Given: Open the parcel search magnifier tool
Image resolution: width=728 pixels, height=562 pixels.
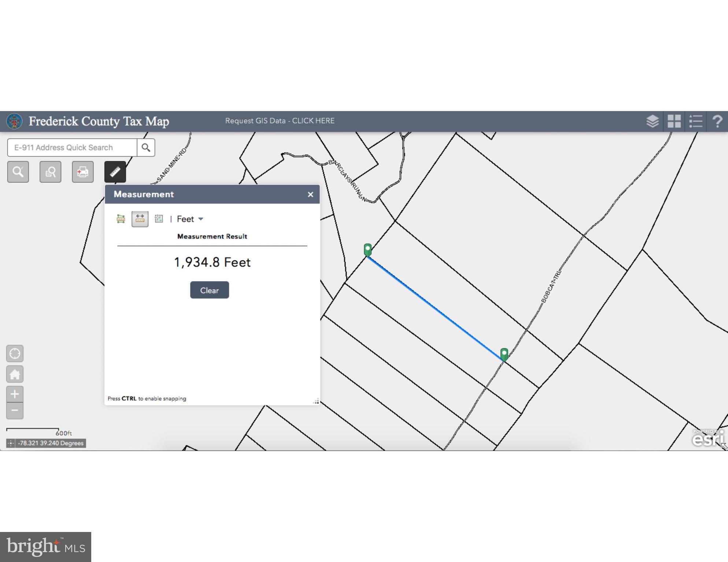Looking at the screenshot, I should pyautogui.click(x=18, y=172).
